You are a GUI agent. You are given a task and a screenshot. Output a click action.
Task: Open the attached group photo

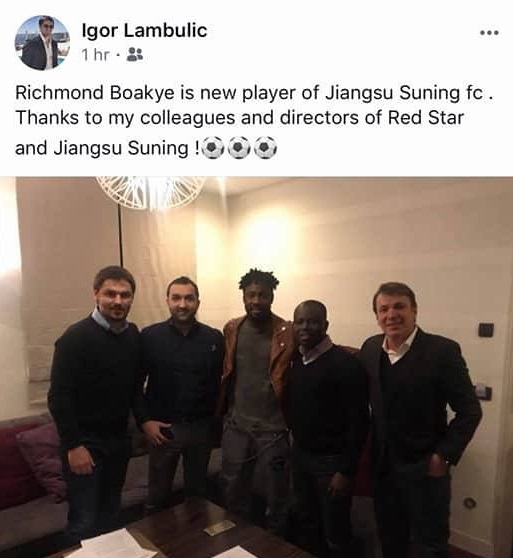(x=256, y=367)
